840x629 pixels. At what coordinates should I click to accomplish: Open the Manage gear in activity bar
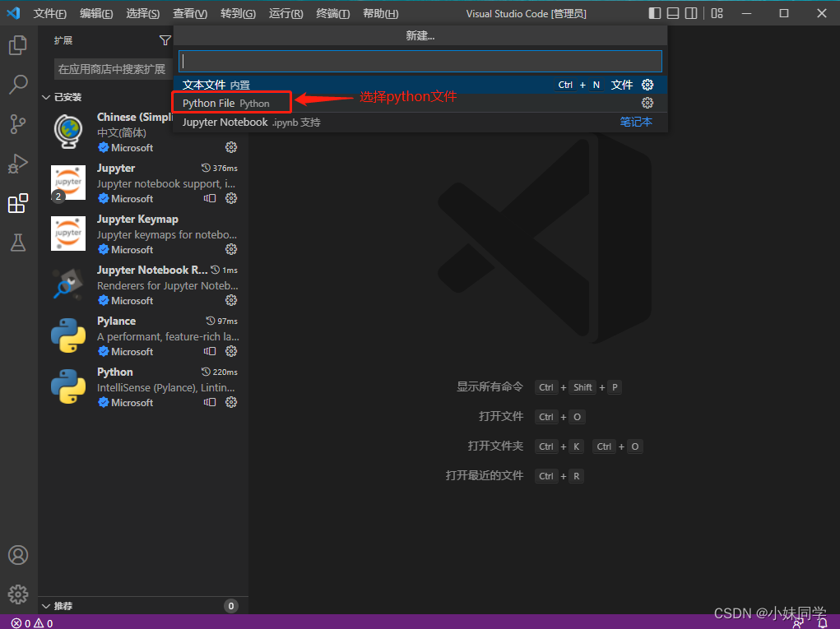(x=18, y=594)
